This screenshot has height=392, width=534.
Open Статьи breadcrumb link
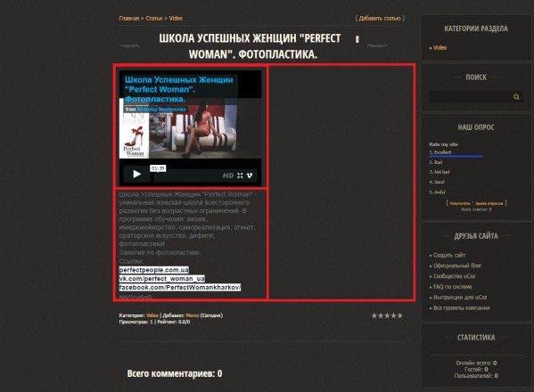coord(154,19)
